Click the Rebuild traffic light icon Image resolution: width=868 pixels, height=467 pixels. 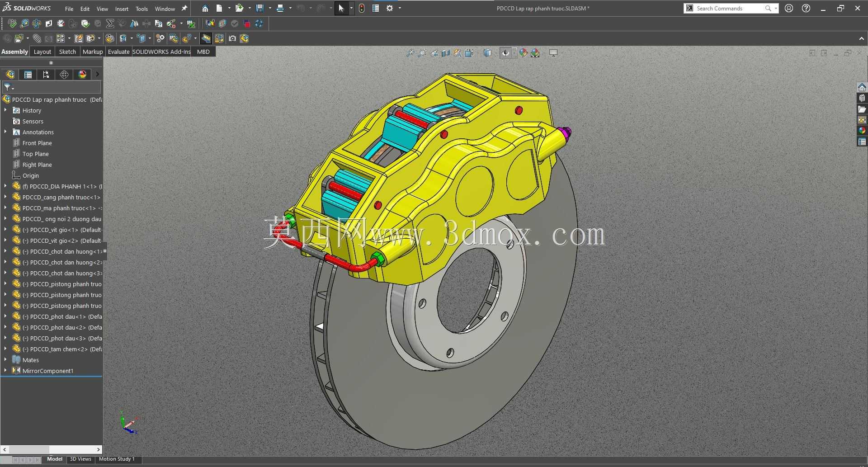coord(362,8)
